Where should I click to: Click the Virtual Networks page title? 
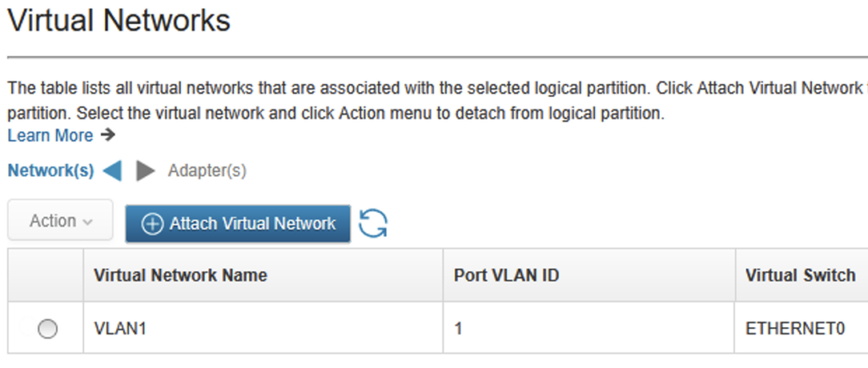pos(119,20)
